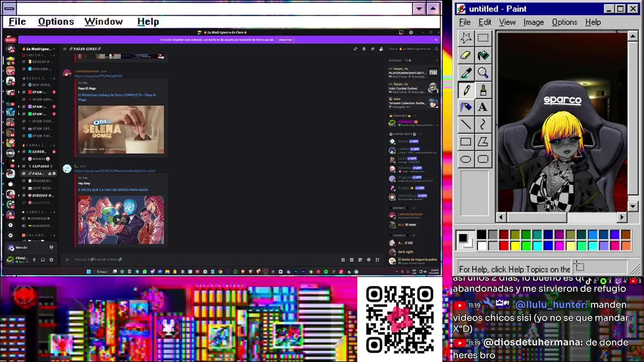Open the La Madriguera server dropdown
Screen dimensions: 644x362
click(x=39, y=49)
